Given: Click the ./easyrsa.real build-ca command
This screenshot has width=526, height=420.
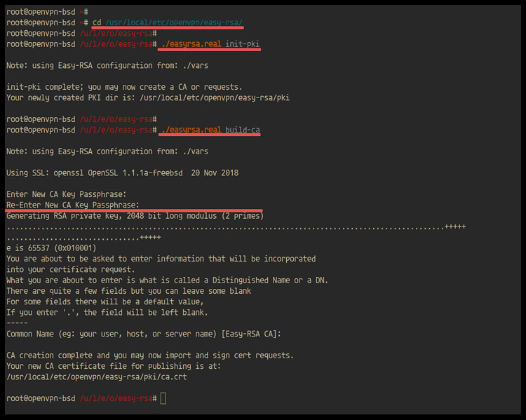Looking at the screenshot, I should (x=210, y=130).
